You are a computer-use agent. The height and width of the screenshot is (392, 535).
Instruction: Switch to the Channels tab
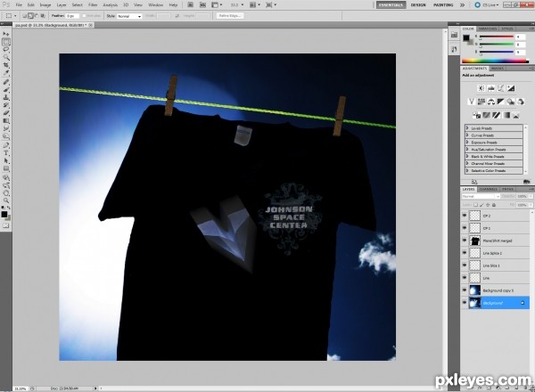coord(489,189)
